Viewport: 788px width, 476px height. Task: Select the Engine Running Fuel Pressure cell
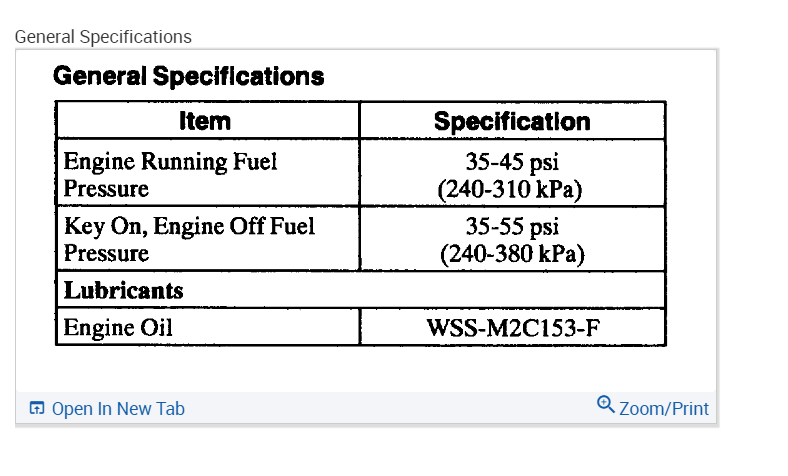[170, 174]
